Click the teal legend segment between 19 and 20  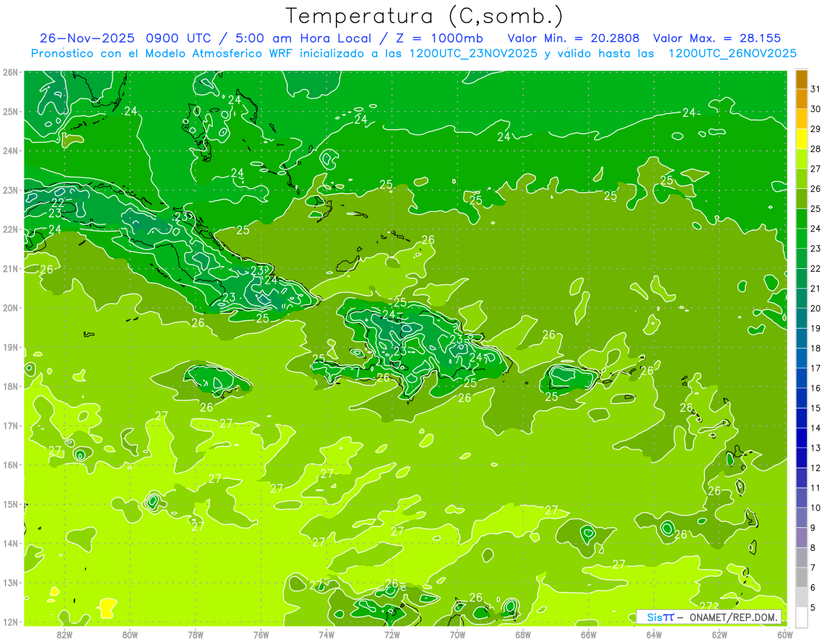click(x=801, y=318)
